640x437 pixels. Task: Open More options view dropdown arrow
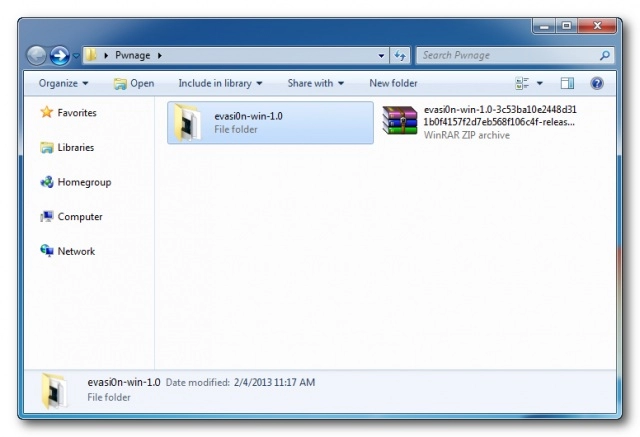click(x=540, y=83)
